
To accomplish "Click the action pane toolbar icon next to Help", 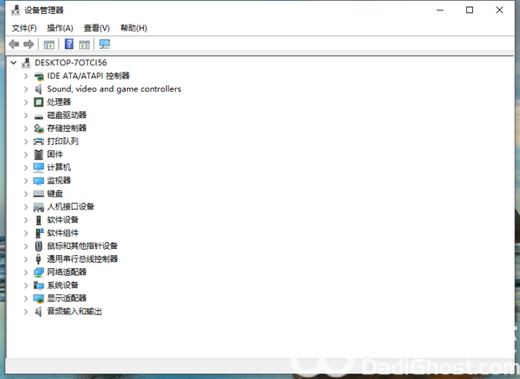I will 84,44.
